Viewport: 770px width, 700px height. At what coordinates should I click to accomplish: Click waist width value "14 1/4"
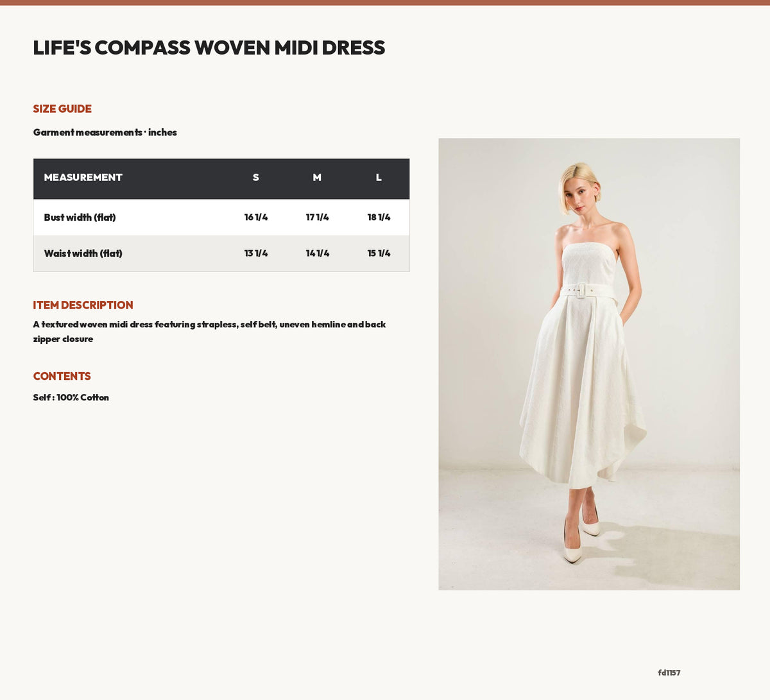[x=317, y=253]
